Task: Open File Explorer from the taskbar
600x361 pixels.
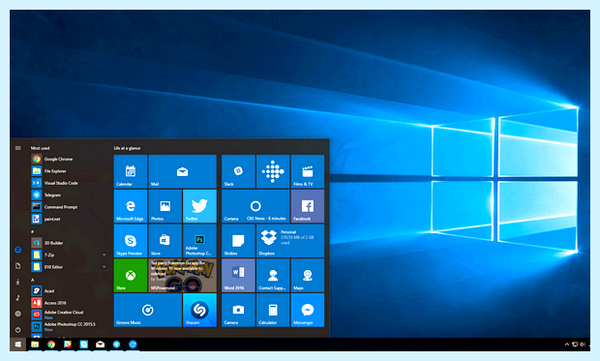Action: pos(35,344)
